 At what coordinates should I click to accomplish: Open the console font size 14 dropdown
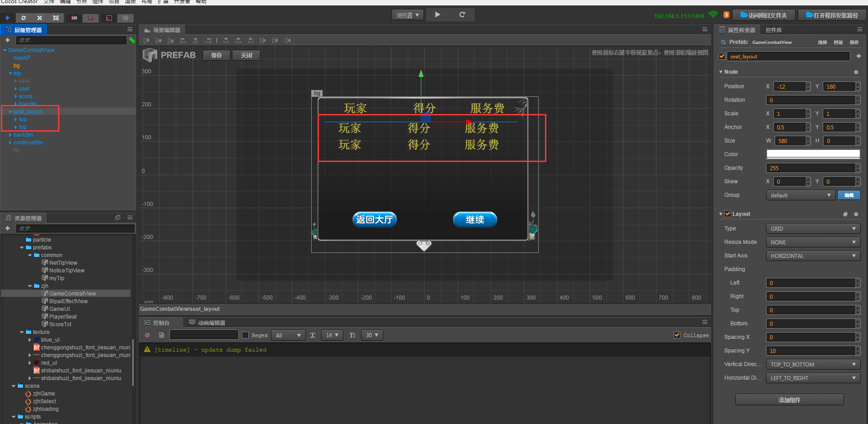pyautogui.click(x=332, y=335)
